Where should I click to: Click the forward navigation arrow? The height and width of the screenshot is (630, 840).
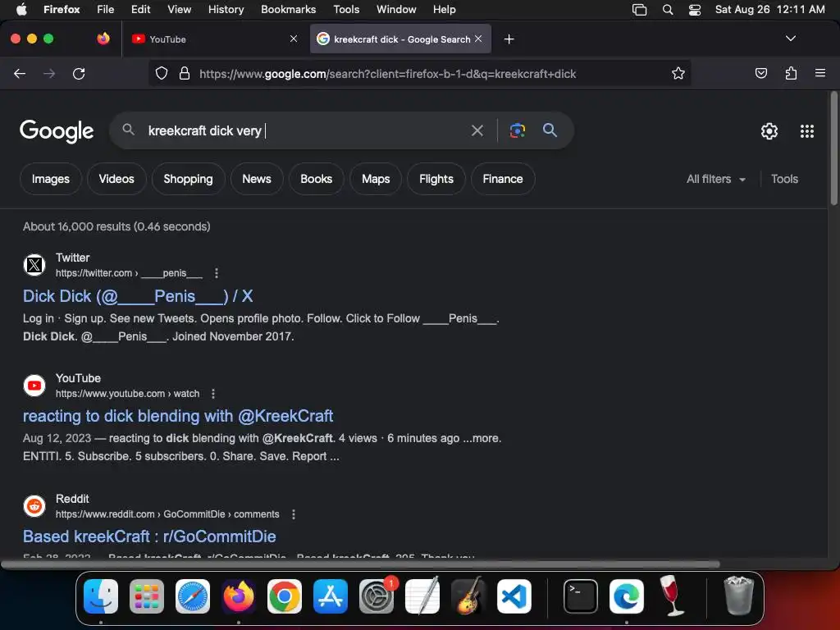click(x=48, y=73)
